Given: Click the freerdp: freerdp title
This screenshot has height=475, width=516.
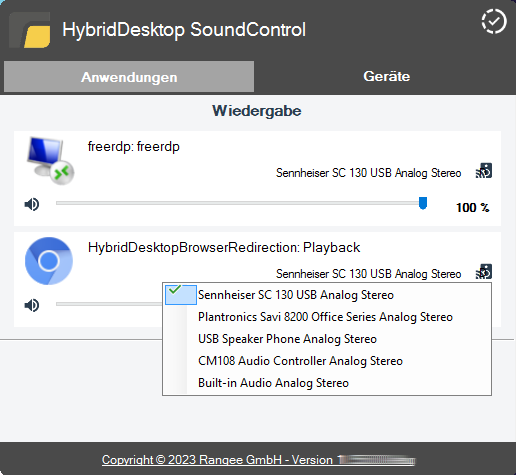Looking at the screenshot, I should click(x=133, y=147).
